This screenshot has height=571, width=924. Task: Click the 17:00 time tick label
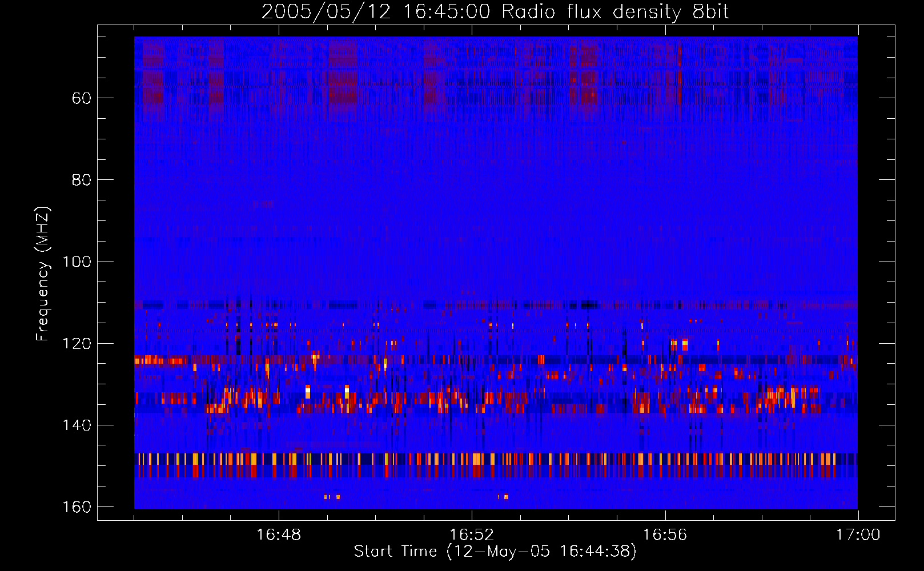[858, 535]
